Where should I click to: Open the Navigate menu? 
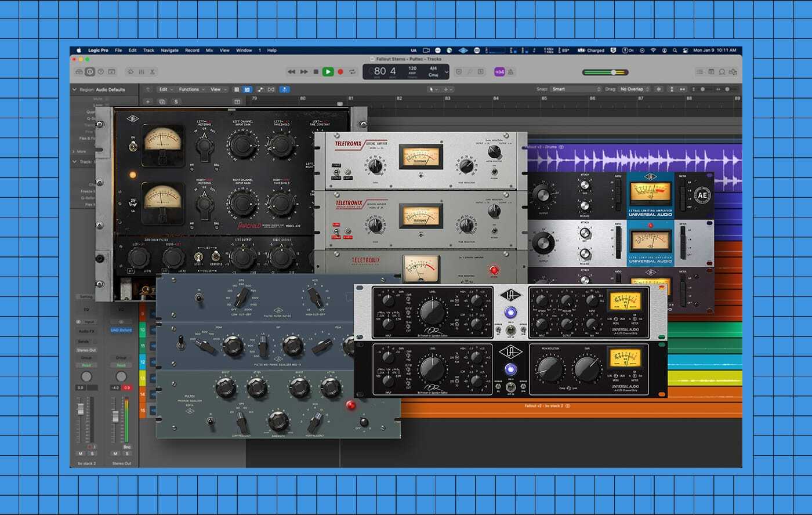[169, 50]
